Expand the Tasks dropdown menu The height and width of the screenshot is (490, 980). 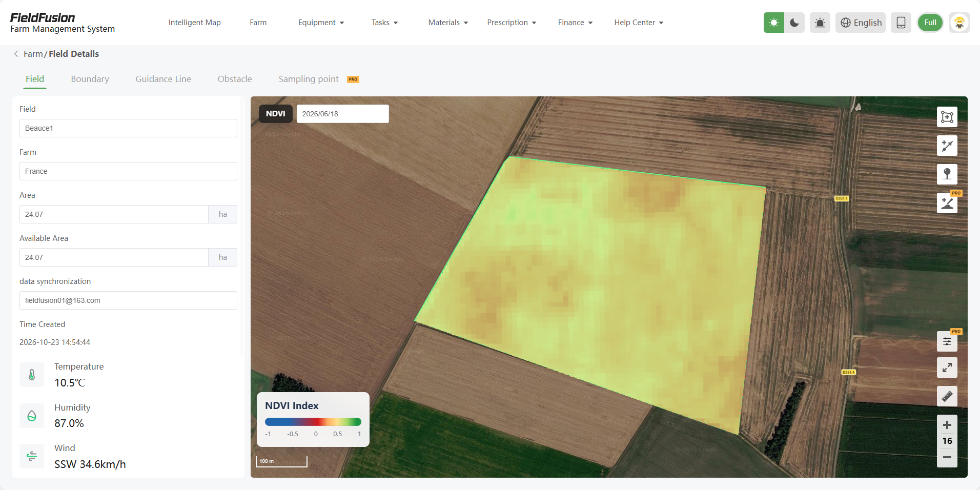pyautogui.click(x=385, y=23)
